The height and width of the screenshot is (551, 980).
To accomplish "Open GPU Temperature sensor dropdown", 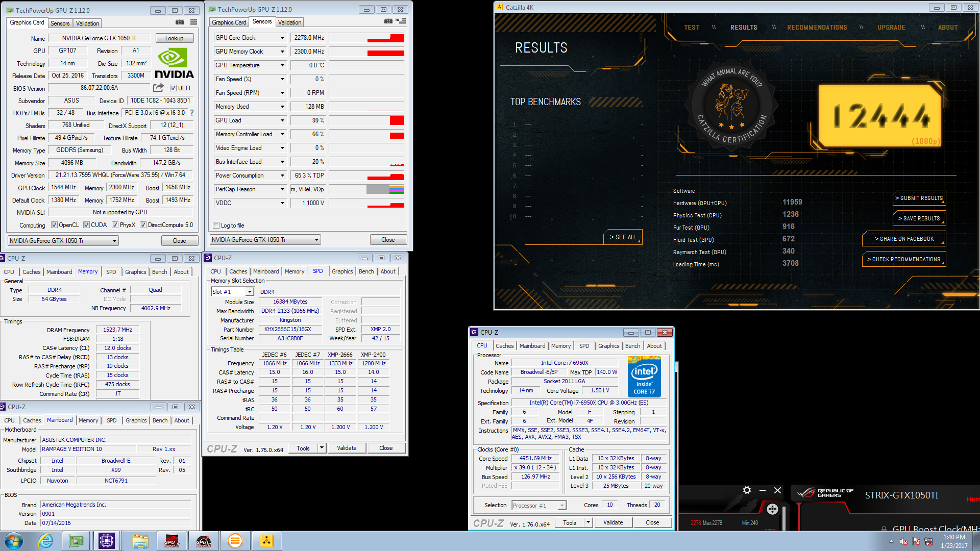I will tap(282, 65).
